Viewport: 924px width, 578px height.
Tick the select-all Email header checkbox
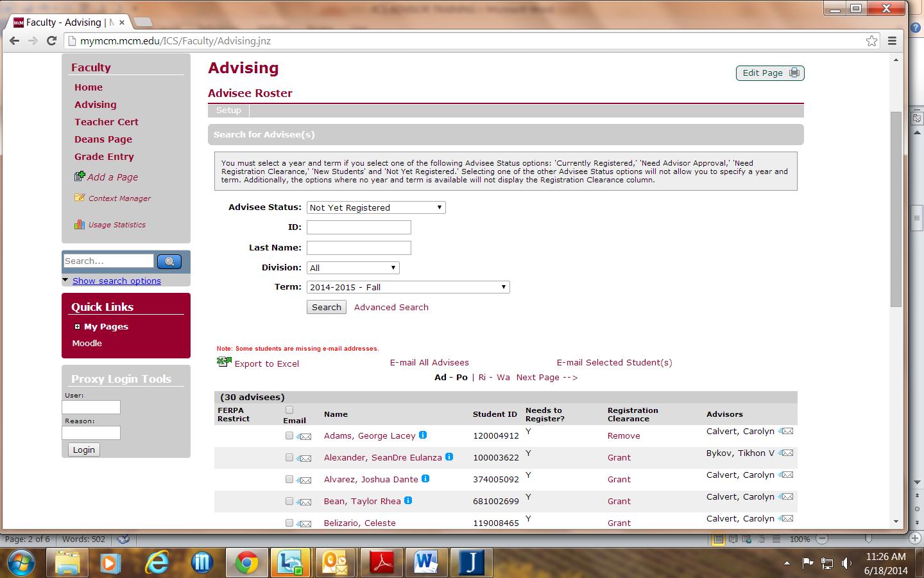click(289, 410)
